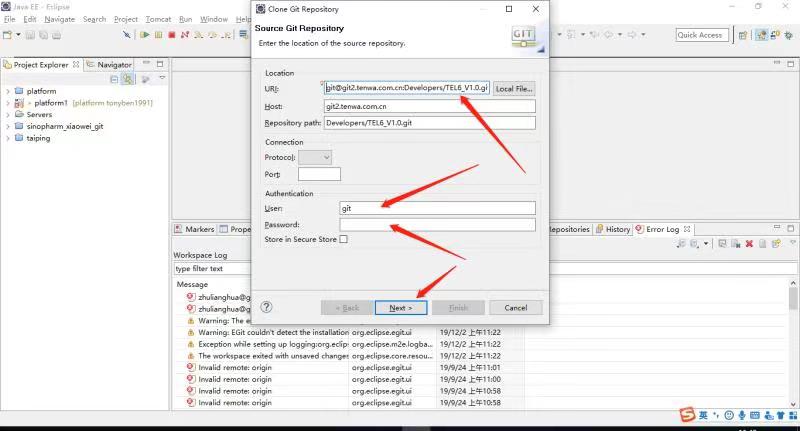This screenshot has width=800, height=431.
Task: Click the Repository path field
Action: (430, 123)
